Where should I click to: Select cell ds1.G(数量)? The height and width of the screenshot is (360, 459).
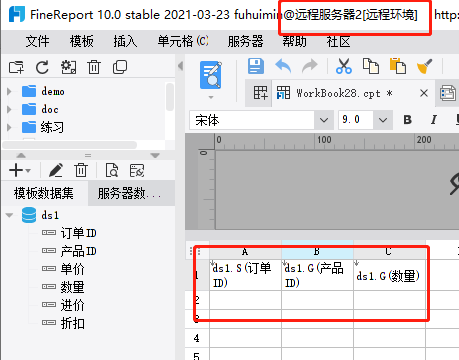389,275
